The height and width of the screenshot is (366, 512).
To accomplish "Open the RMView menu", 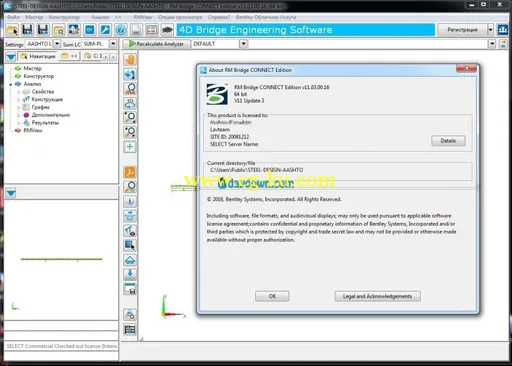I will click(143, 17).
